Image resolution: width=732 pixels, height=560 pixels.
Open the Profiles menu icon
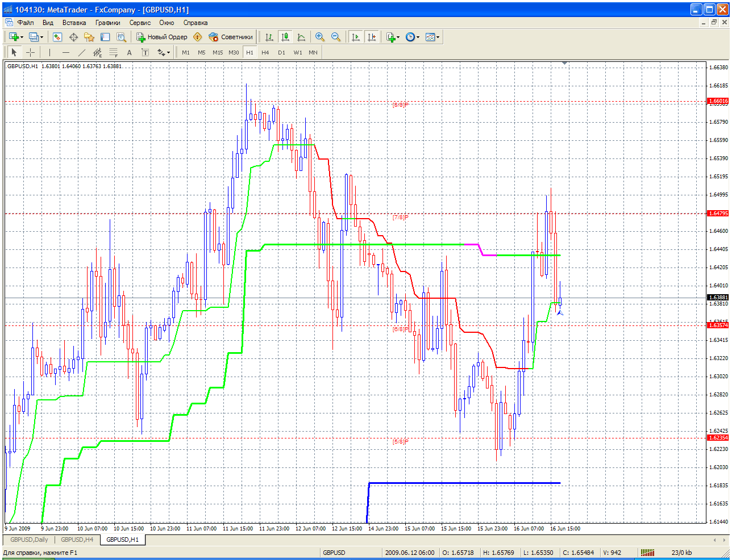[x=34, y=37]
